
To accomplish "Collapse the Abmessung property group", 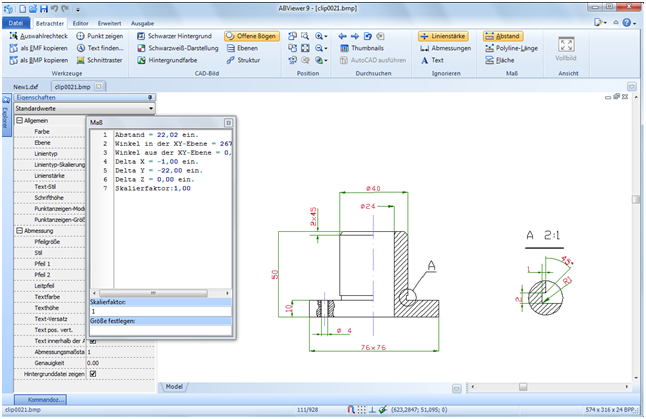I will coord(20,230).
